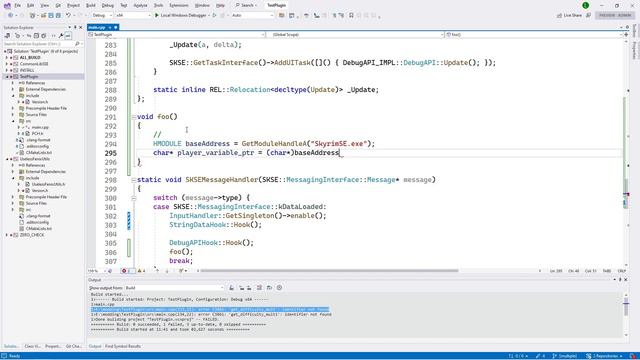Switch to the Git Changes tab

click(74, 346)
